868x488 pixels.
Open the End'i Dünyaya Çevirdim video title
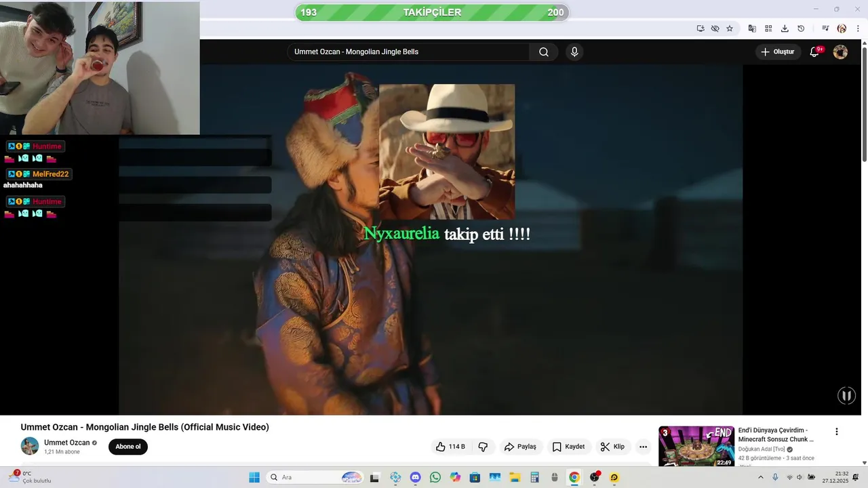776,435
